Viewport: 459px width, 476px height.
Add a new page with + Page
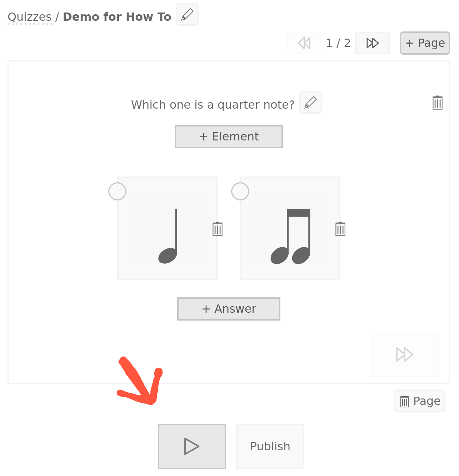[x=424, y=43]
